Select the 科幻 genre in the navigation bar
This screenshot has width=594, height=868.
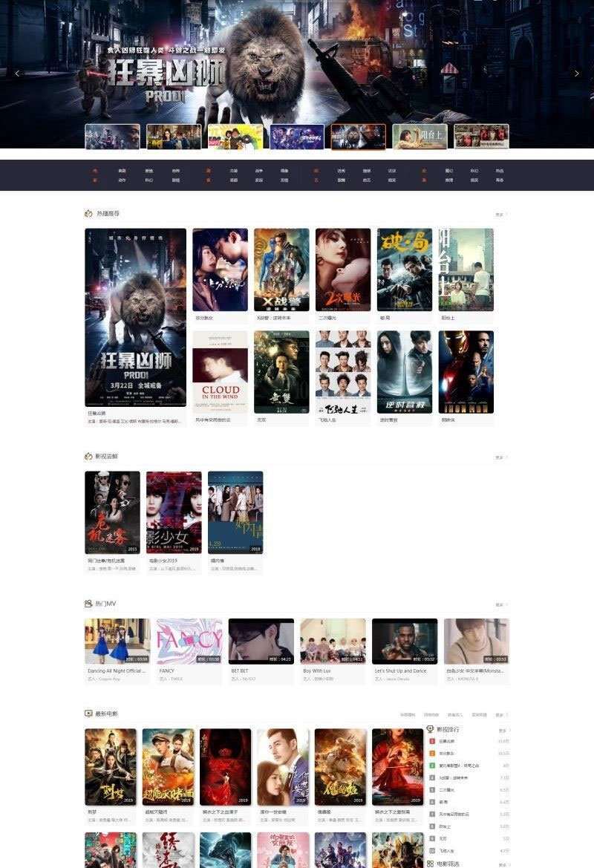(149, 180)
